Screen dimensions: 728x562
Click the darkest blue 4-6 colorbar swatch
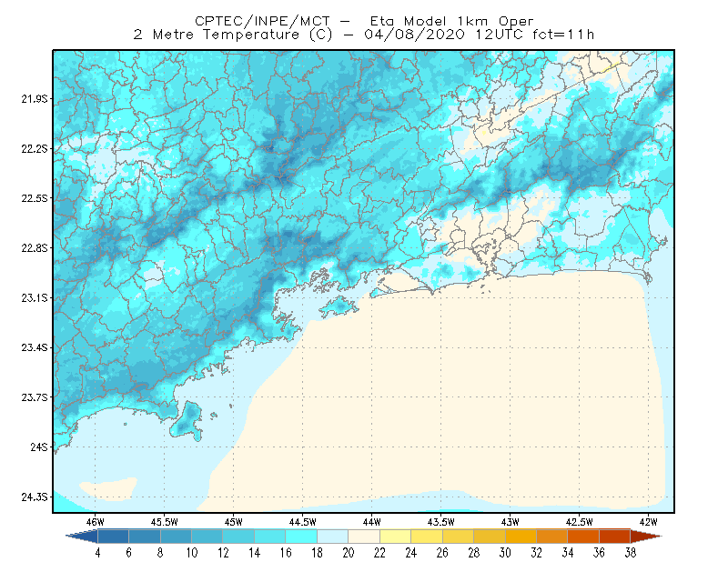point(113,537)
